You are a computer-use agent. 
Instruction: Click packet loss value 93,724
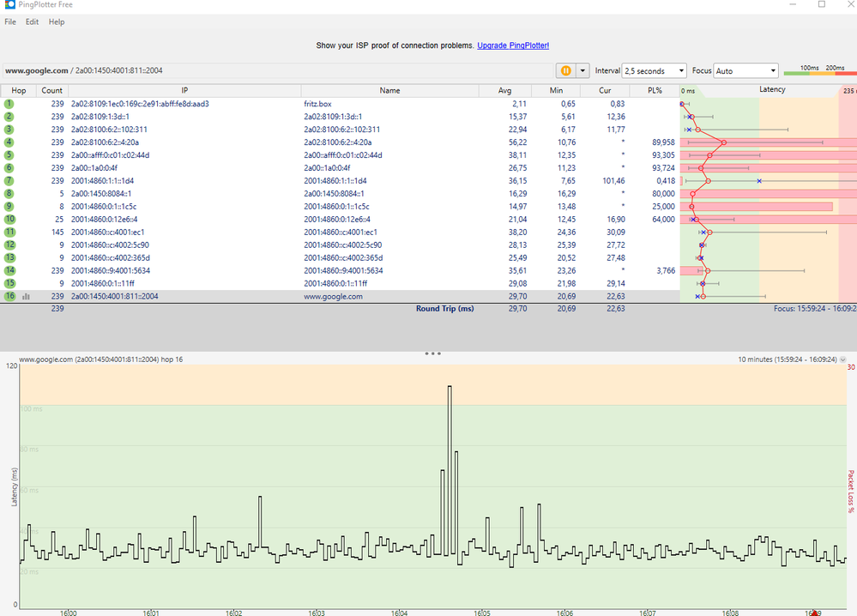pos(663,168)
